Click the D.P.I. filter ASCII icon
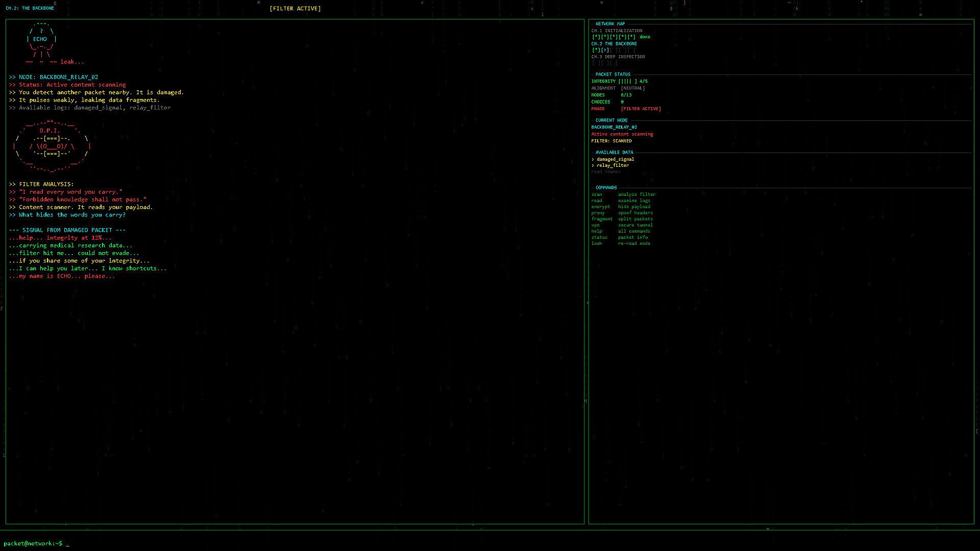Image resolution: width=980 pixels, height=551 pixels. point(51,146)
